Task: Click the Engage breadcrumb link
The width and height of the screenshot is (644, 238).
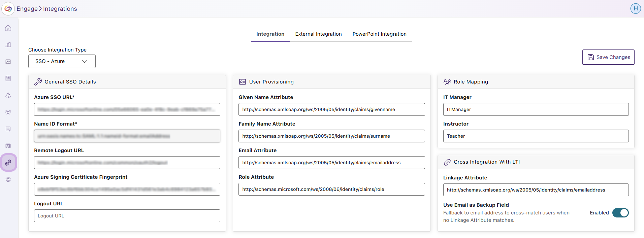Action: coord(27,9)
